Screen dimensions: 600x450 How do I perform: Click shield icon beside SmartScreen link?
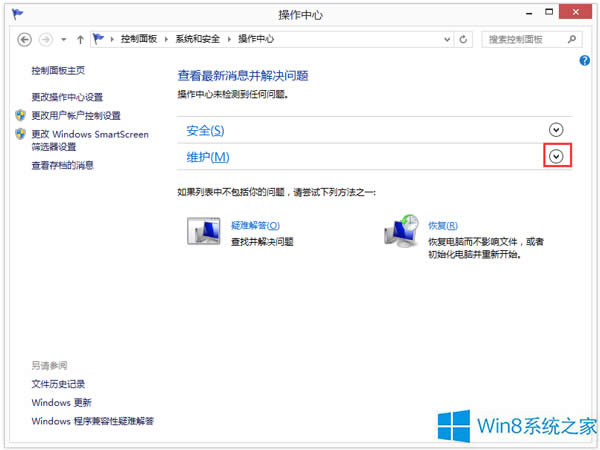coord(20,134)
